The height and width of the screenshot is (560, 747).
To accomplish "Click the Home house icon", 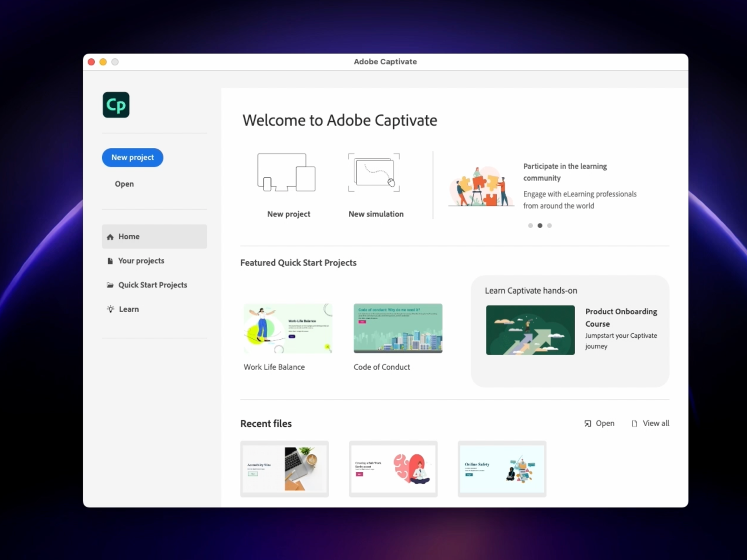I will coord(110,237).
